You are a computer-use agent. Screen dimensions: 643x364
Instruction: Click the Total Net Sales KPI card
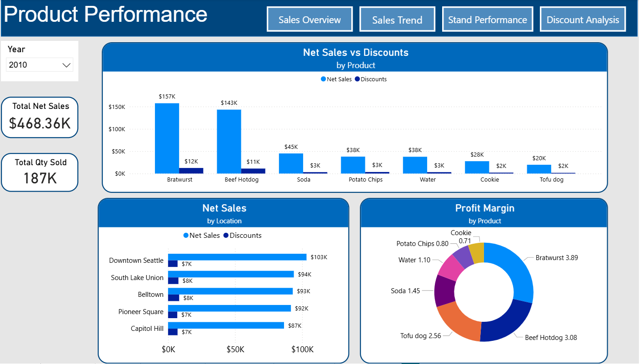click(x=40, y=117)
